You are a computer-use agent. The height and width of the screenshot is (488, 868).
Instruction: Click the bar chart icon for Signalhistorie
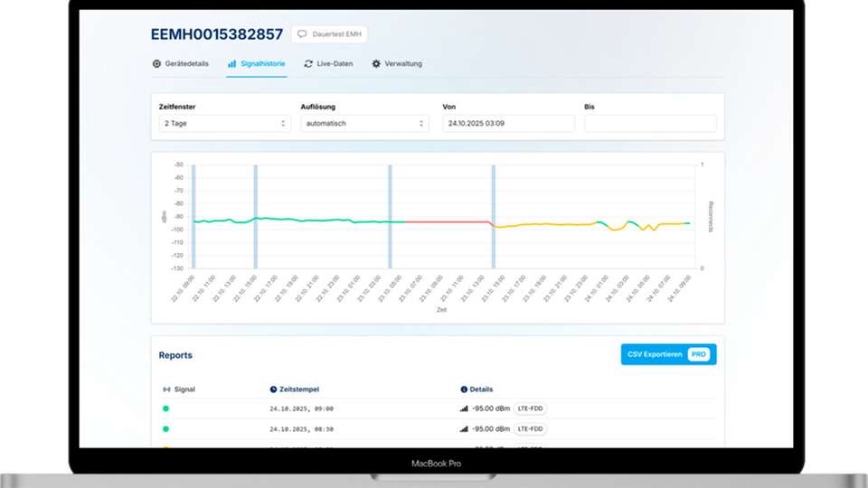click(x=231, y=64)
